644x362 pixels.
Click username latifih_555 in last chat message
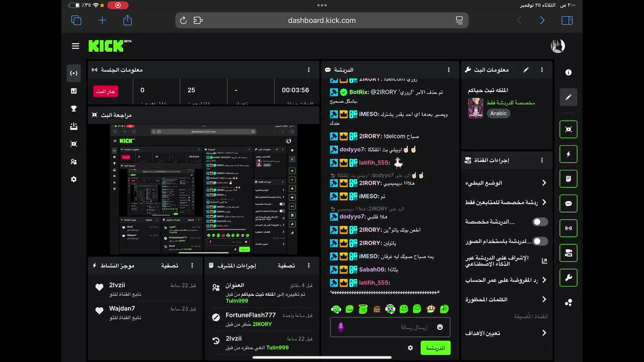pos(374,283)
